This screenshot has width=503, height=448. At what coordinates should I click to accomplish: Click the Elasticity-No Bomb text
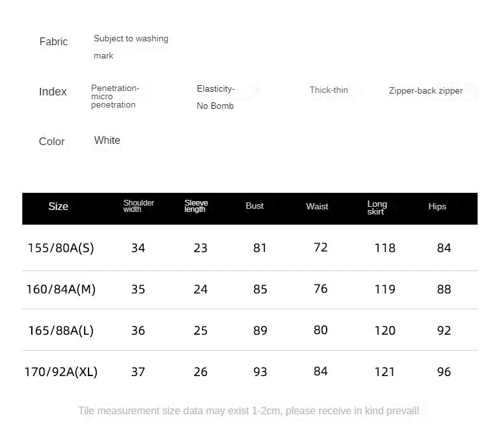click(x=216, y=97)
